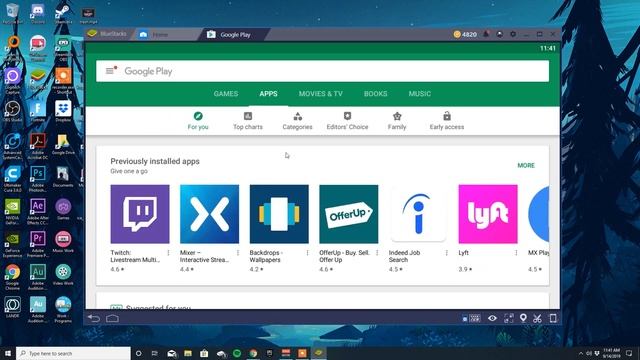Expand options menu for Lyft app
640x360 pixels.
click(x=516, y=253)
